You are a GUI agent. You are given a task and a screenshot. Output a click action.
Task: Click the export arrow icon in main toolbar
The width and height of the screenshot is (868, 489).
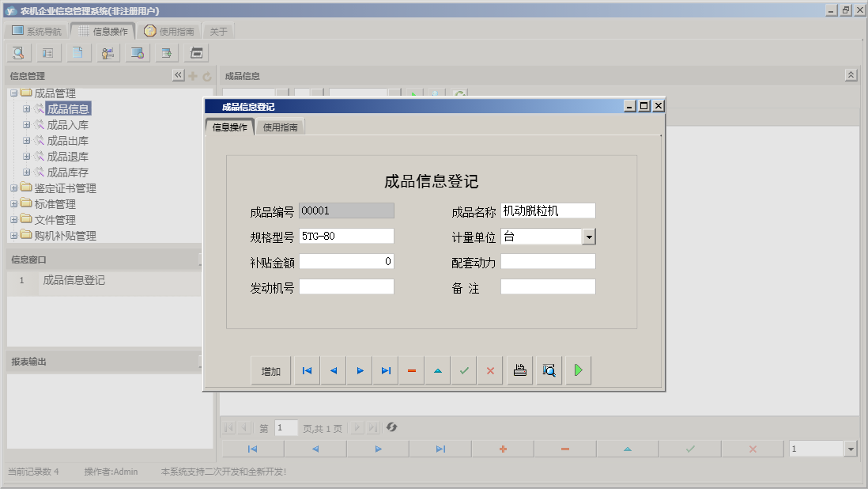[x=167, y=53]
